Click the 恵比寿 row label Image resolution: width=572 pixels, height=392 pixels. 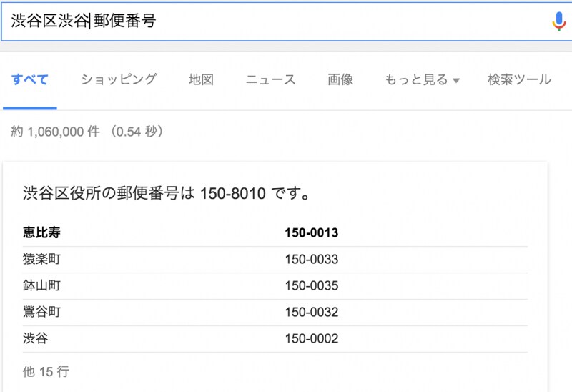click(41, 232)
